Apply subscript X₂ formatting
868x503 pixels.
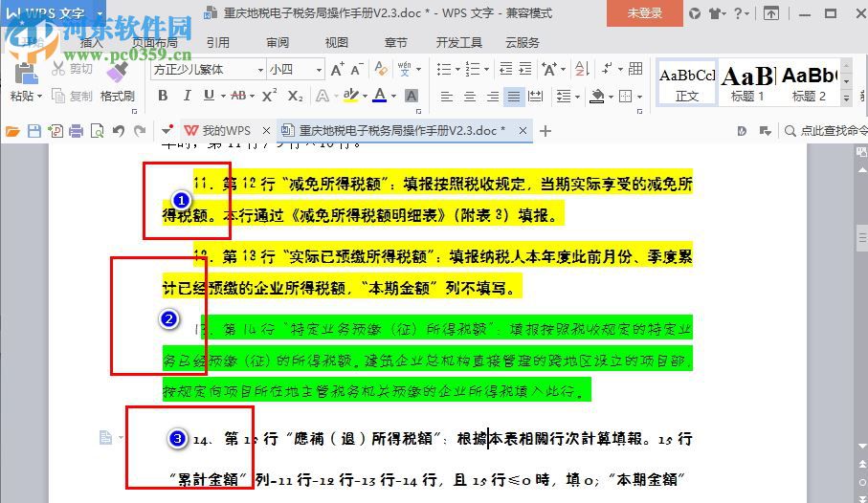(x=295, y=96)
